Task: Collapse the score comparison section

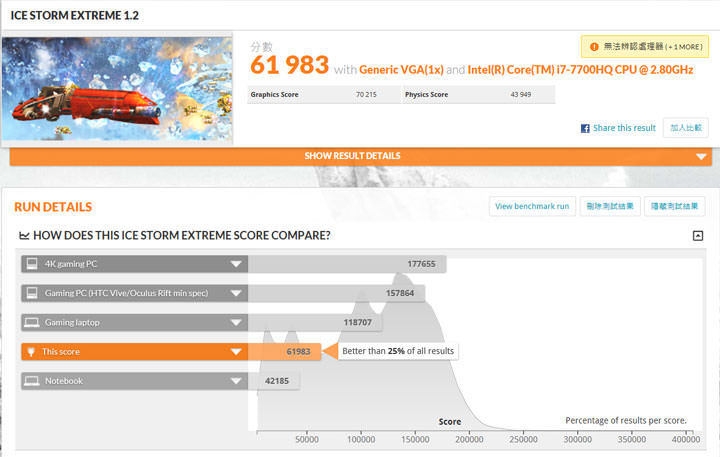Action: [697, 236]
